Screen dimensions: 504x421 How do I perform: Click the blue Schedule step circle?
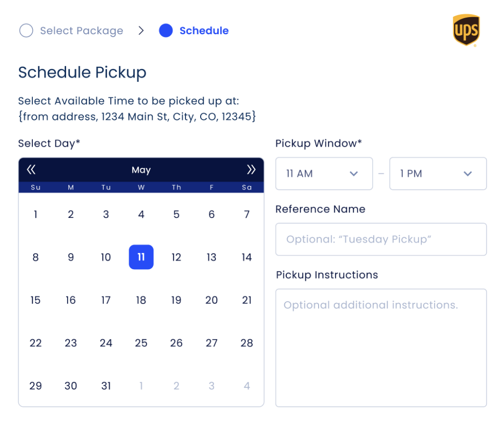click(x=166, y=30)
